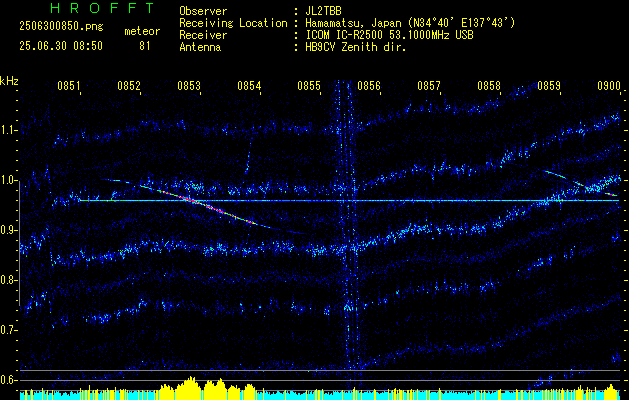Click the 0900 time marker
The width and height of the screenshot is (629, 400).
[609, 86]
